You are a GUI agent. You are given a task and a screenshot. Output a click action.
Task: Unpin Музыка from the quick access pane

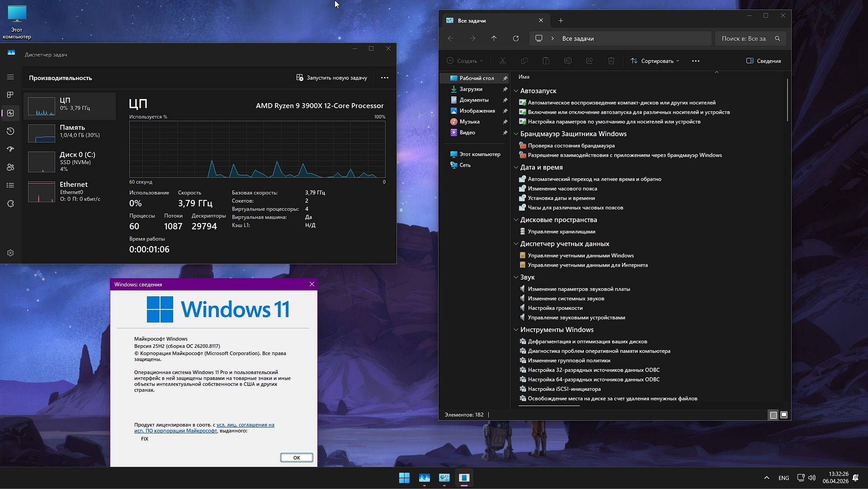pyautogui.click(x=505, y=122)
